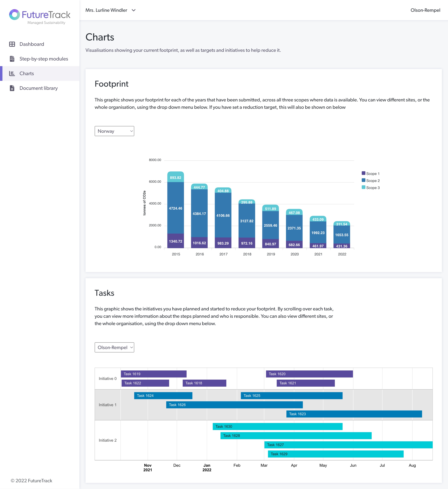The image size is (448, 489).
Task: Click the FutureTrack logo icon
Action: pyautogui.click(x=15, y=15)
